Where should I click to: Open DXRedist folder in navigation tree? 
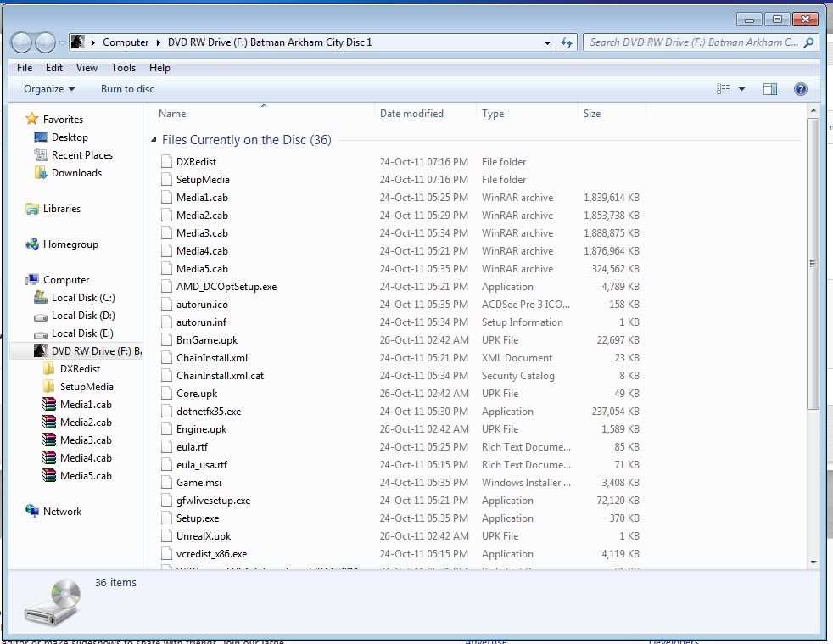coord(80,369)
